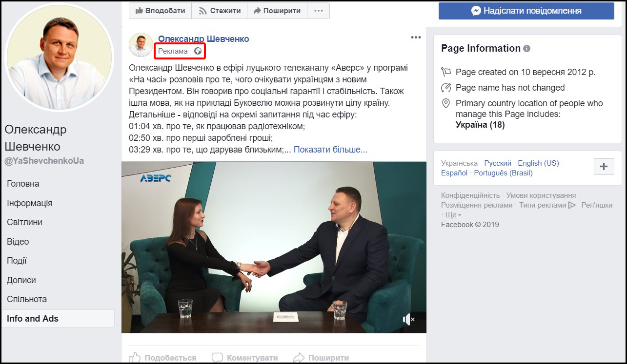Viewport: 627px width, 364px height.
Task: Click Олександр Шевченко post author name
Action: click(x=203, y=39)
